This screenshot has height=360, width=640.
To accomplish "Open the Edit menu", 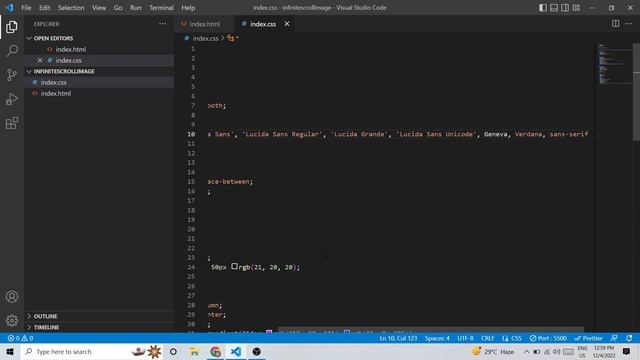I will pos(44,8).
